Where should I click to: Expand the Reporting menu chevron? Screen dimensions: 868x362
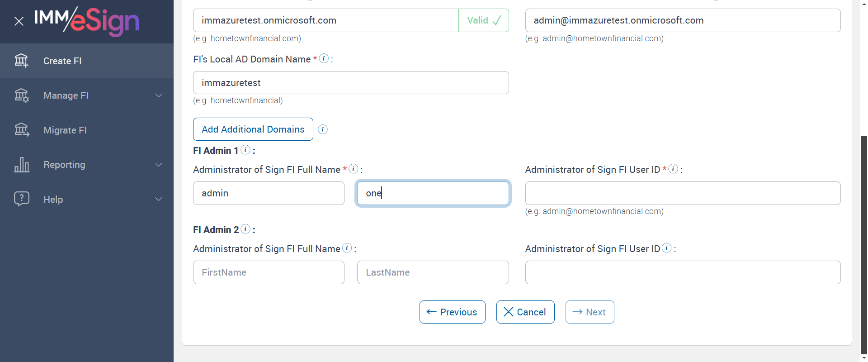click(x=159, y=165)
